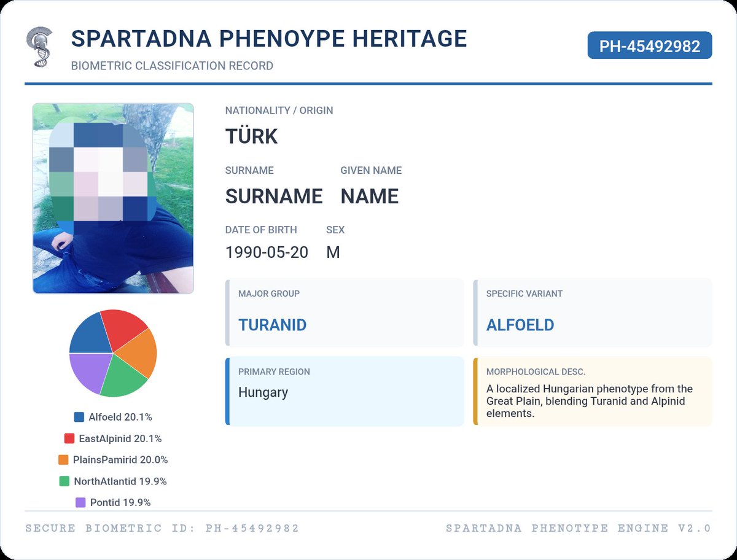Click the PH-45492982 ID badge

(x=650, y=45)
